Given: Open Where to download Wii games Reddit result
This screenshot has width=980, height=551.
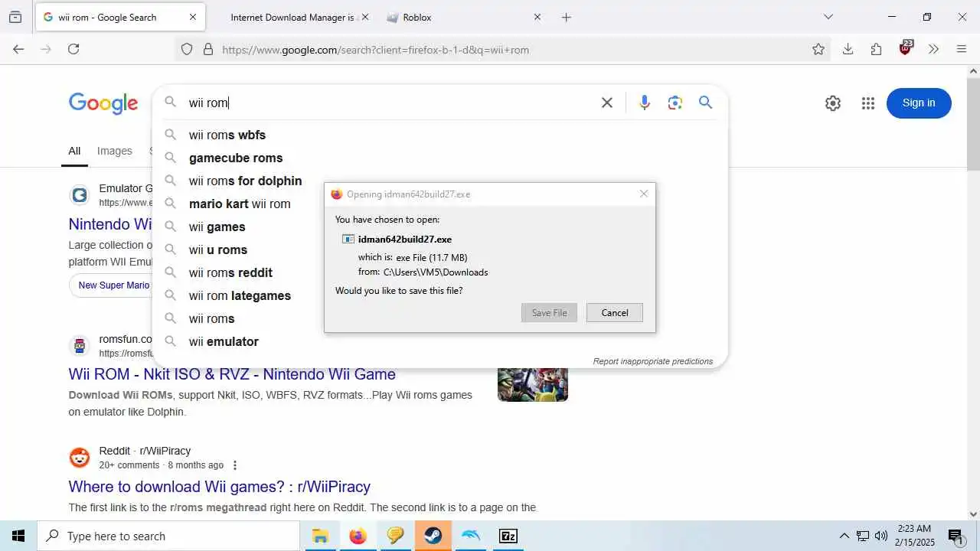Looking at the screenshot, I should (x=220, y=487).
